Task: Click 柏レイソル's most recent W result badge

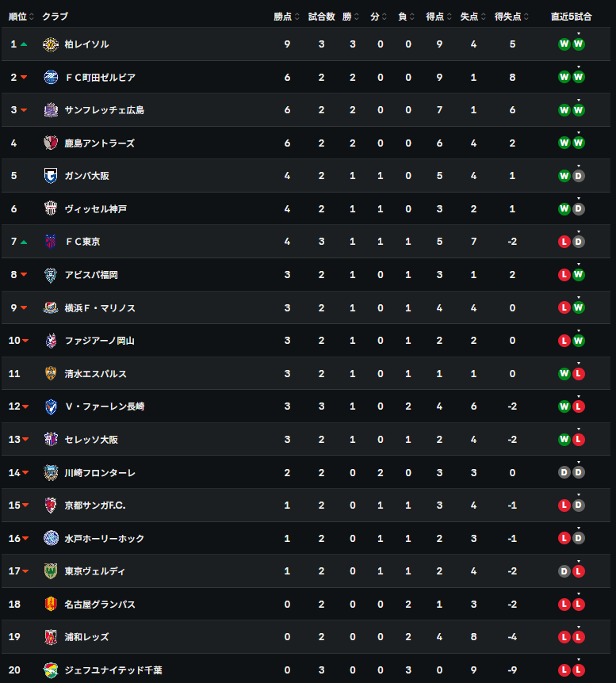Action: pos(579,44)
